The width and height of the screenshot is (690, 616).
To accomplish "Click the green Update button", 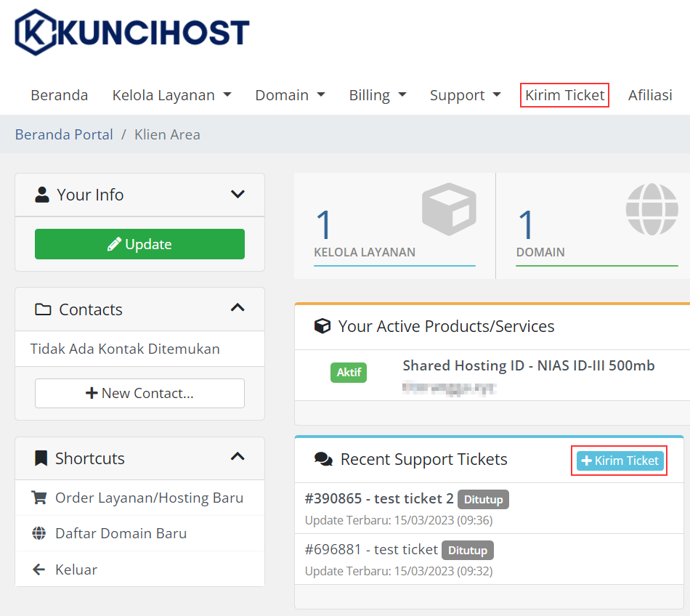I will click(139, 244).
